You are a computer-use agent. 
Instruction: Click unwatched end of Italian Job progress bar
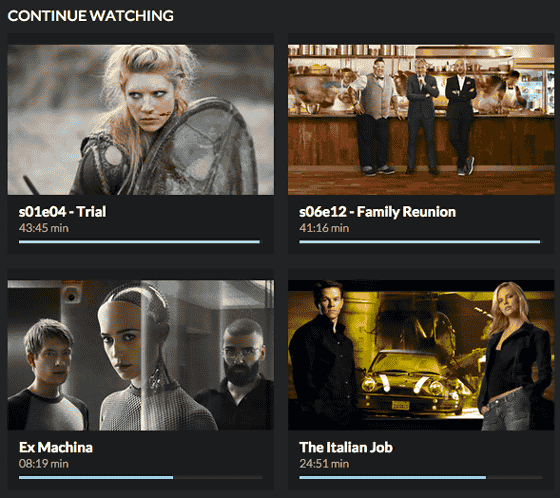(514, 477)
